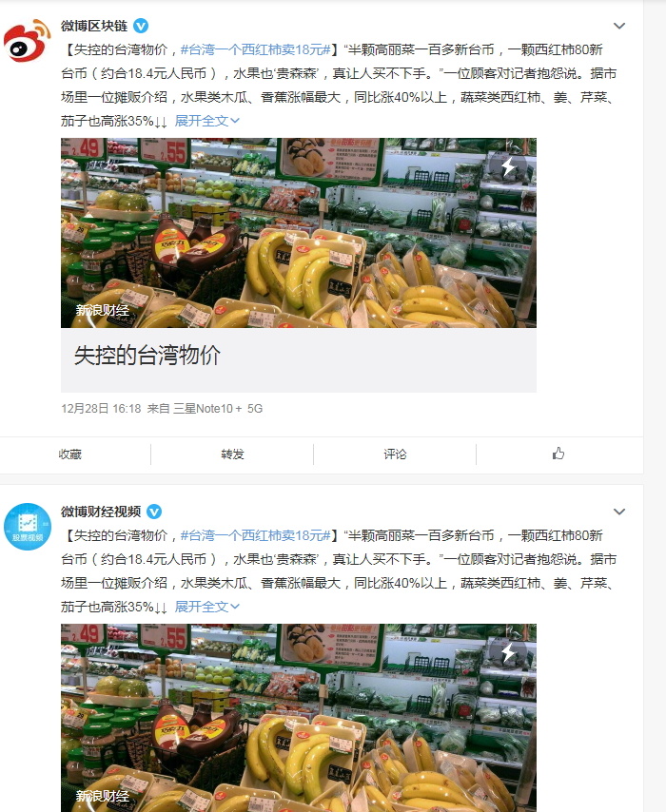
Task: Click the lightning icon on first post image
Action: (x=508, y=166)
